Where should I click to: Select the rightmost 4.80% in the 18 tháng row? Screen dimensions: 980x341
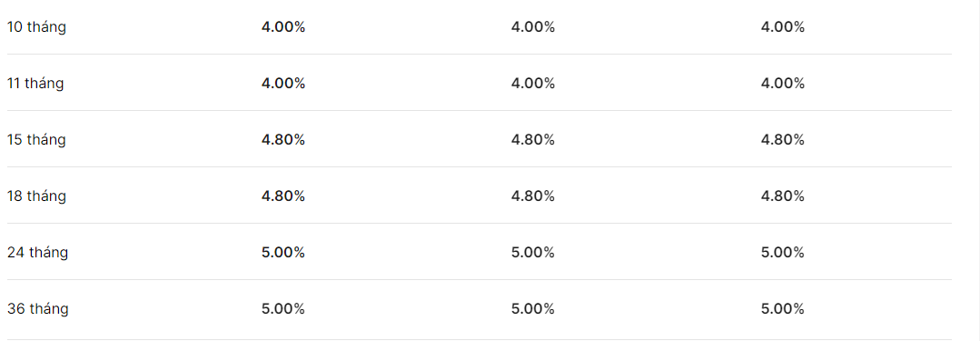(783, 196)
